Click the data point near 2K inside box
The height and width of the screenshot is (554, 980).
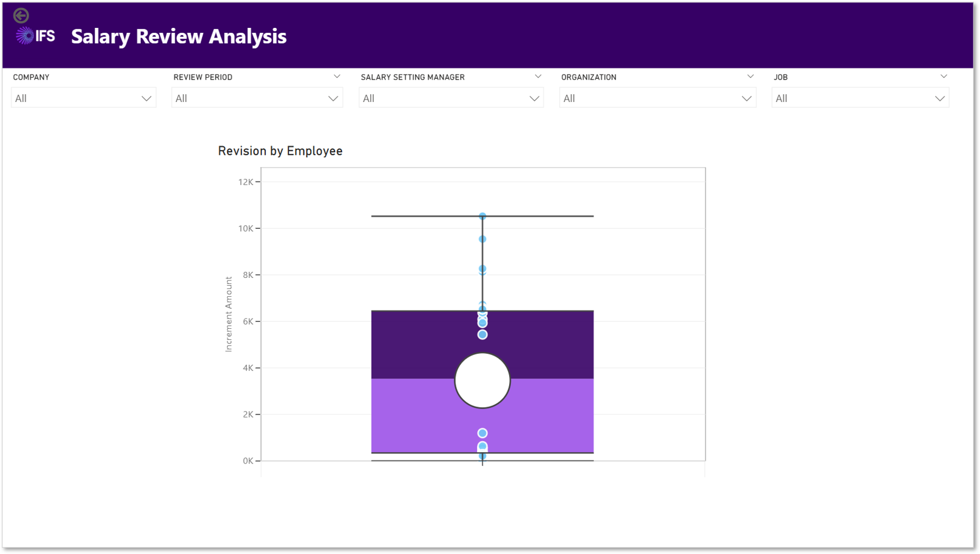(482, 433)
